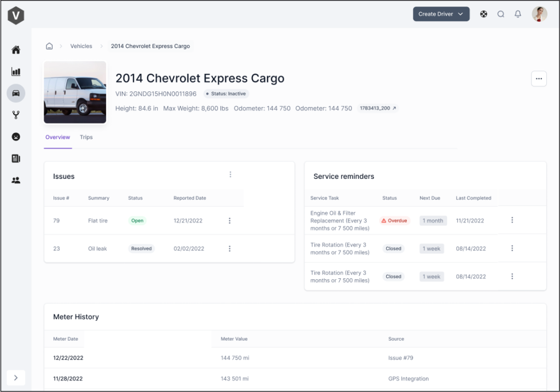The image size is (560, 392).
Task: Click the home icon in the sidebar
Action: [x=16, y=50]
